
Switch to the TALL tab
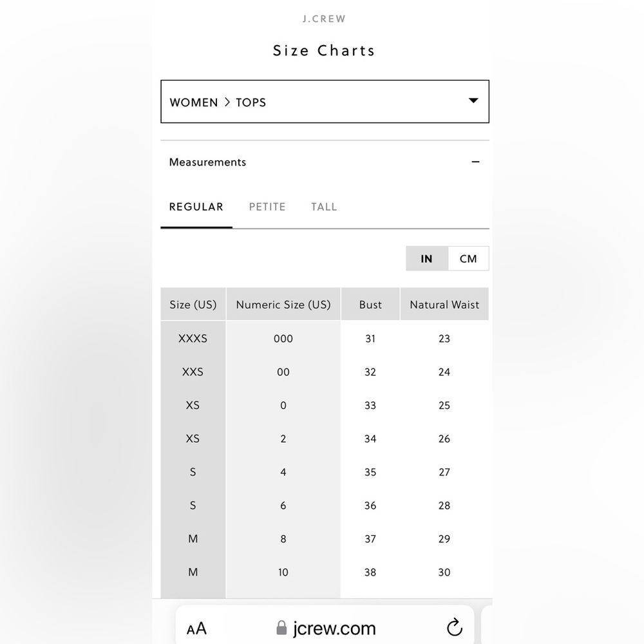tap(324, 207)
